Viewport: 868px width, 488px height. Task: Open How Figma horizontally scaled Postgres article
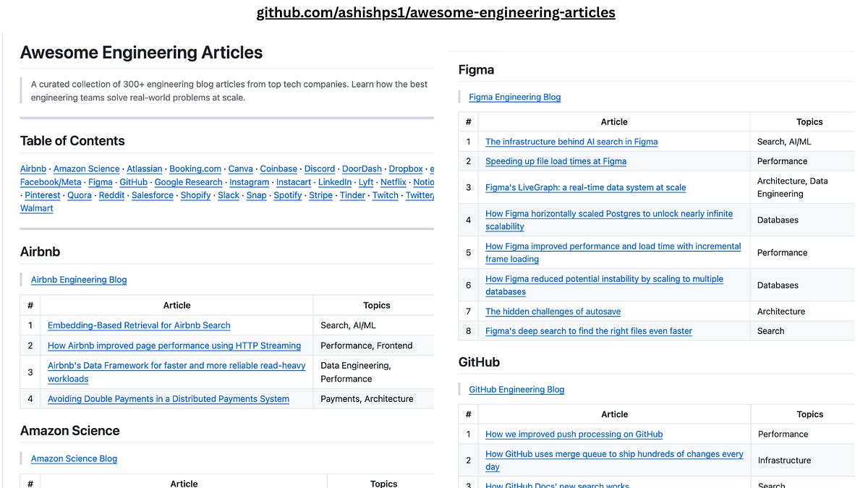(609, 220)
